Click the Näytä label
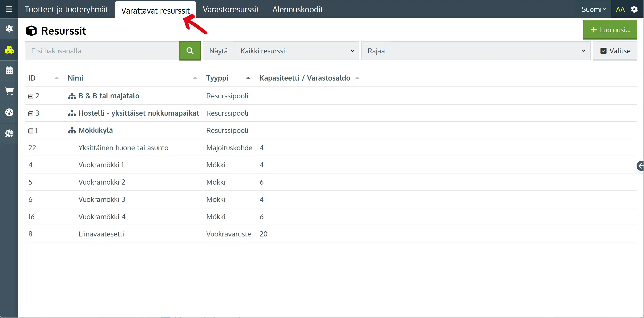 [x=218, y=51]
